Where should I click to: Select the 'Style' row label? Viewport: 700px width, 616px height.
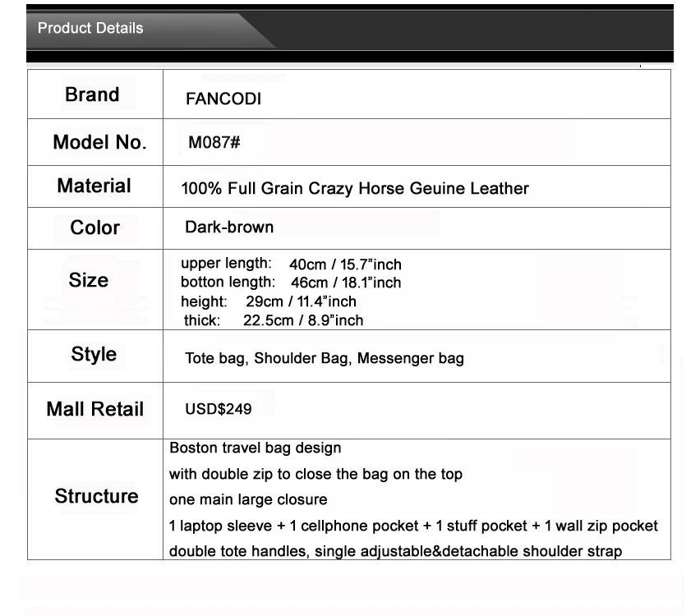pyautogui.click(x=94, y=355)
